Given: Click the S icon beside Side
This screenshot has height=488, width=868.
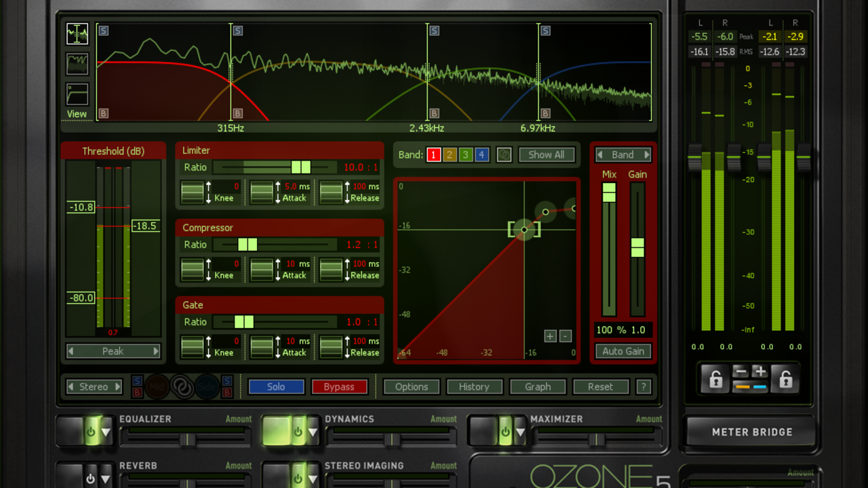Looking at the screenshot, I should (227, 381).
